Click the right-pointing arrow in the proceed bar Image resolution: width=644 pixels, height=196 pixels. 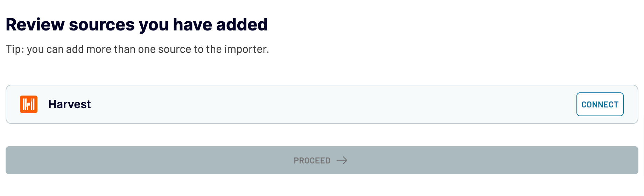click(342, 160)
